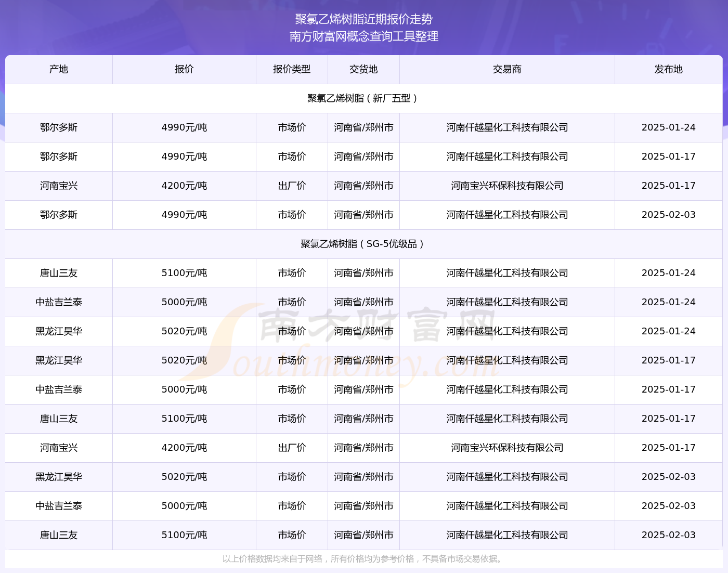The height and width of the screenshot is (573, 728).
Task: Select the subtitle 南方财富网概念查询工具整理
Action: (364, 36)
